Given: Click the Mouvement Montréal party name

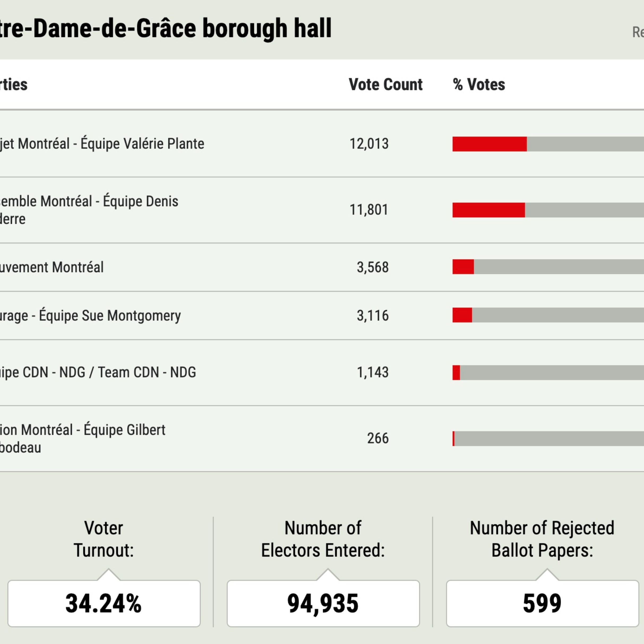Looking at the screenshot, I should click(x=52, y=267).
